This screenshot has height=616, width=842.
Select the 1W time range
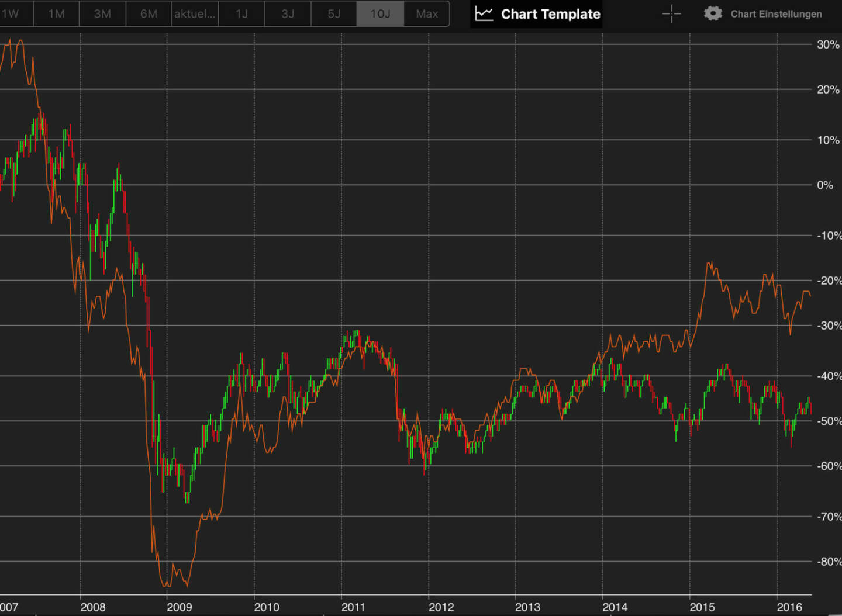pos(12,14)
